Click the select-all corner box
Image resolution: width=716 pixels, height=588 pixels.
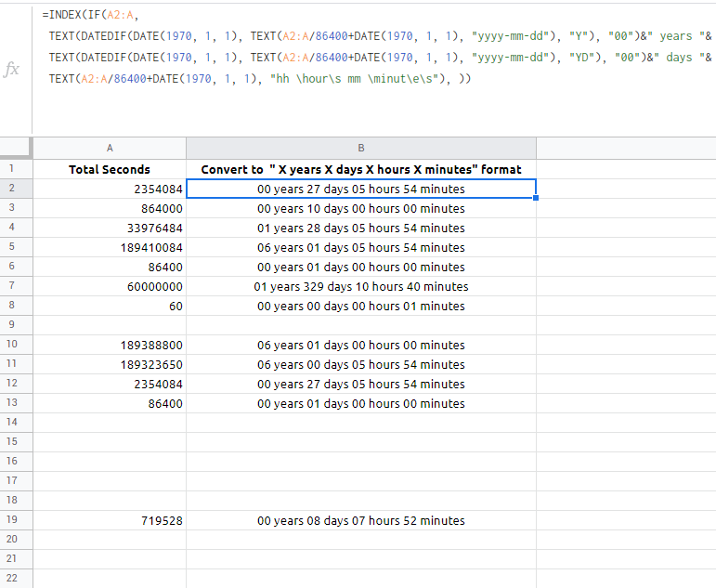click(17, 148)
